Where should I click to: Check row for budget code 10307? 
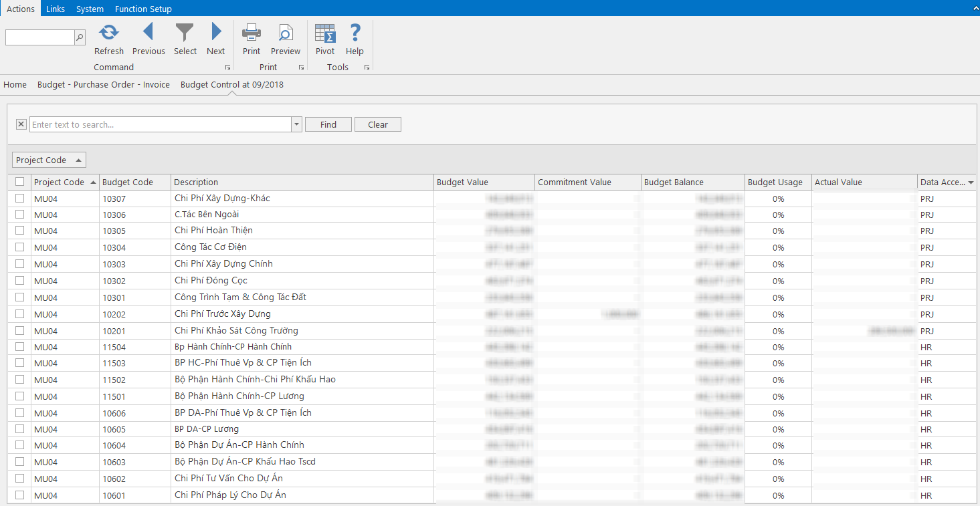[x=19, y=198]
